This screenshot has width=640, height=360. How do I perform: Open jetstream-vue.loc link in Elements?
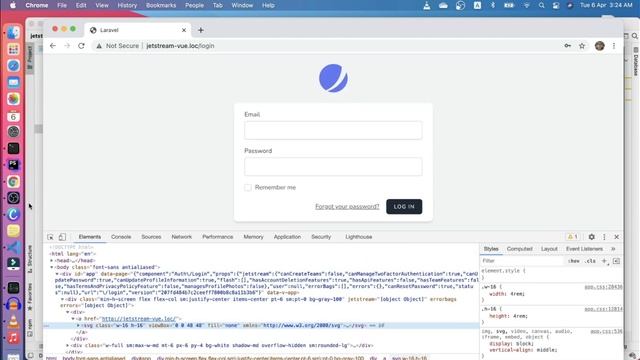pyautogui.click(x=139, y=318)
